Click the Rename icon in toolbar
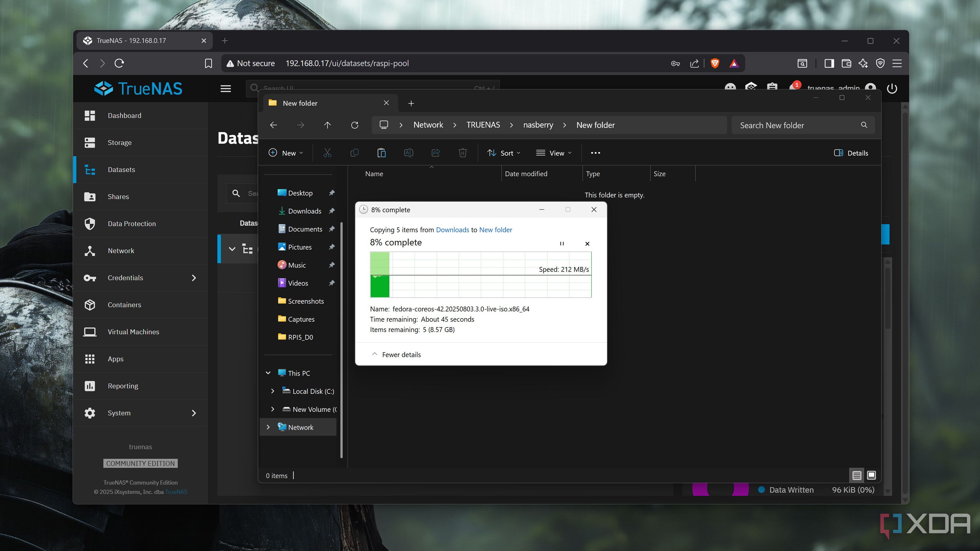The image size is (980, 551). [x=409, y=153]
